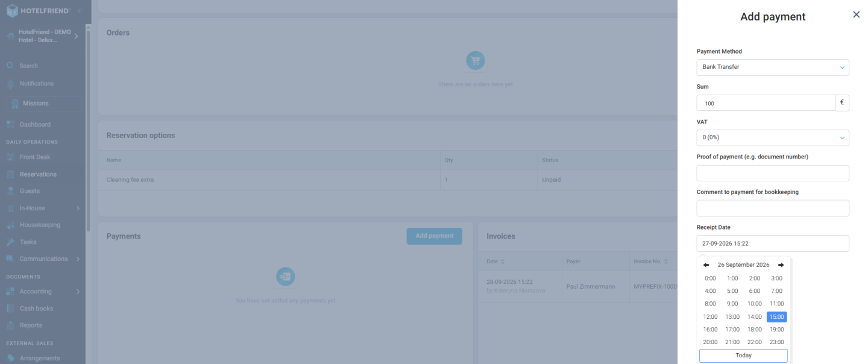Click the Proof of payment field
This screenshot has width=868, height=364.
click(x=773, y=173)
